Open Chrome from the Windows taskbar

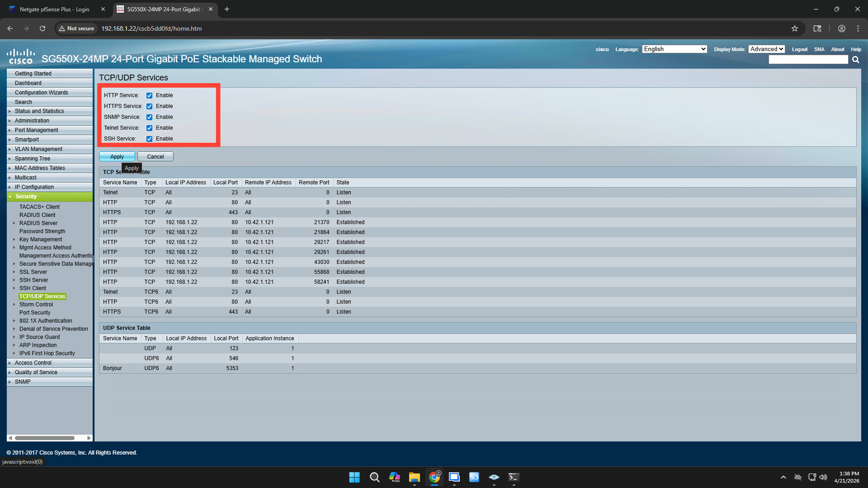coord(434,477)
